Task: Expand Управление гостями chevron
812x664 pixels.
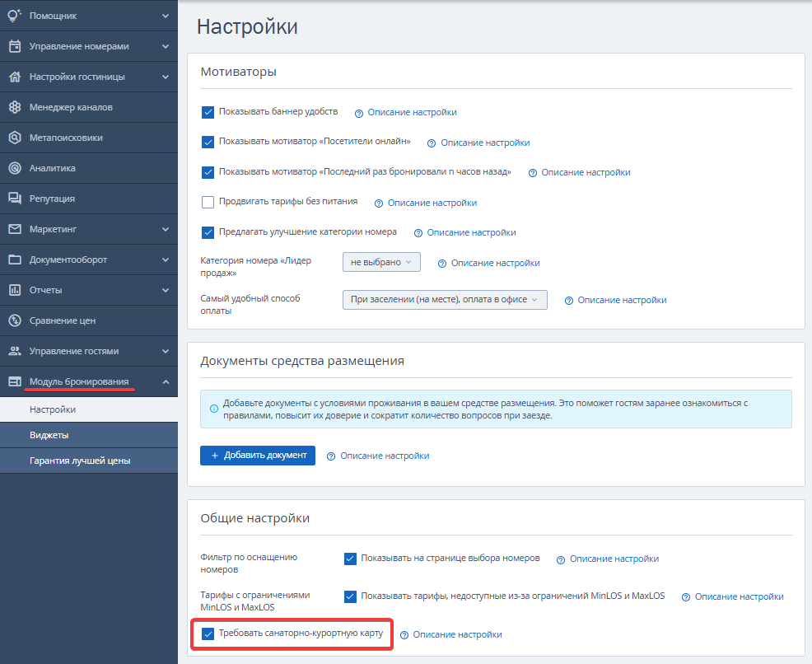Action: coord(166,351)
